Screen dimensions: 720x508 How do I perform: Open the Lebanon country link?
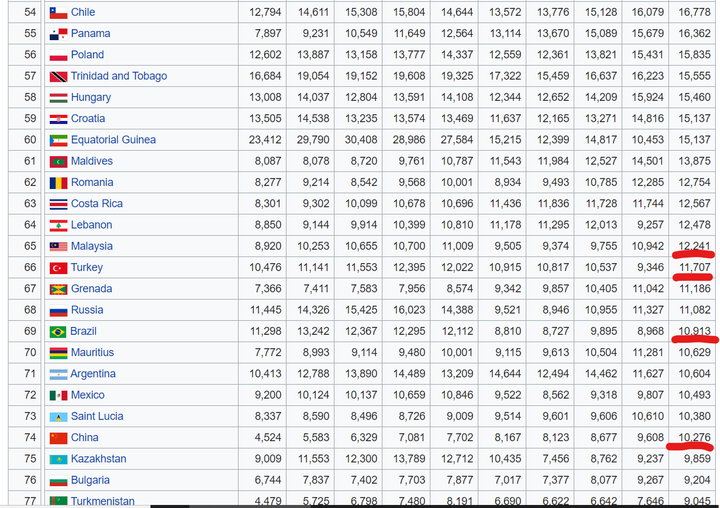(x=91, y=225)
